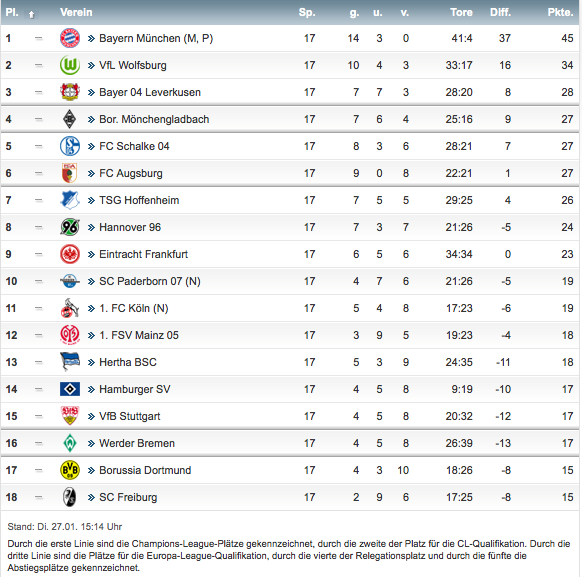Open the SC Freiburg team link
The height and width of the screenshot is (577, 582).
tap(128, 497)
